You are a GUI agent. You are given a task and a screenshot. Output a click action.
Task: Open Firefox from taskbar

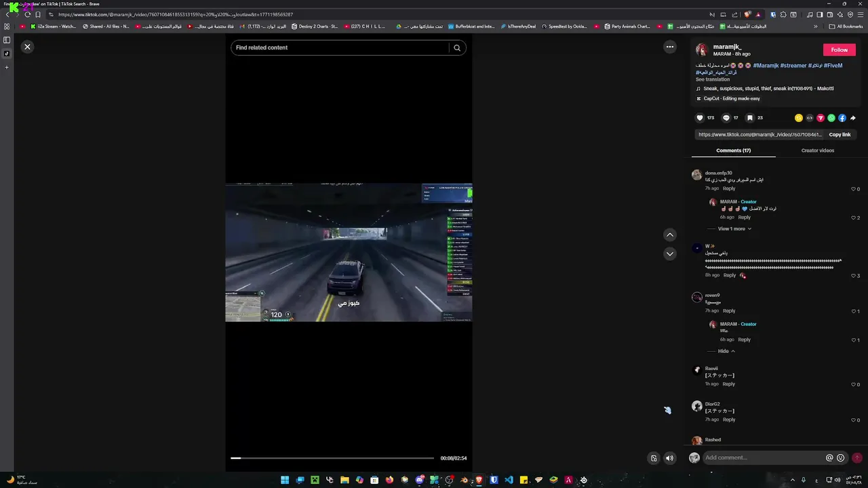(389, 480)
